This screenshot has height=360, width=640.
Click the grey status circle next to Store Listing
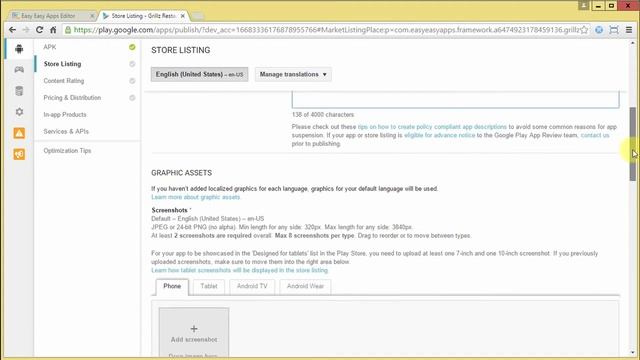tap(132, 64)
